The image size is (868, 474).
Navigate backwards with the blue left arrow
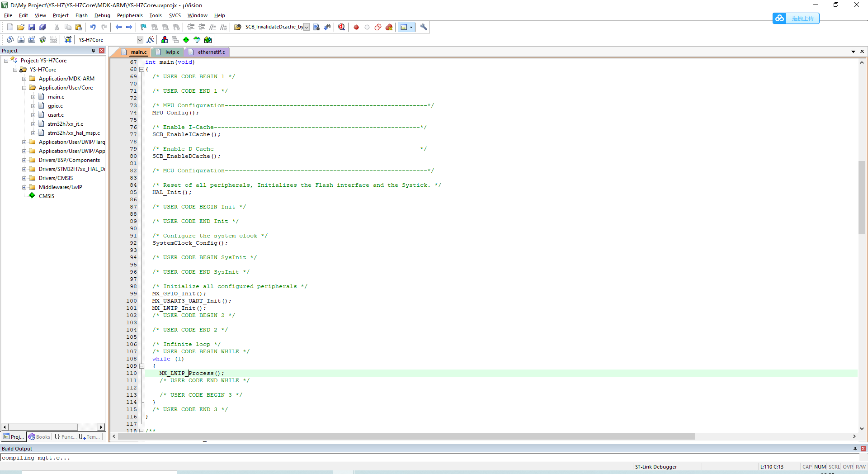point(118,27)
